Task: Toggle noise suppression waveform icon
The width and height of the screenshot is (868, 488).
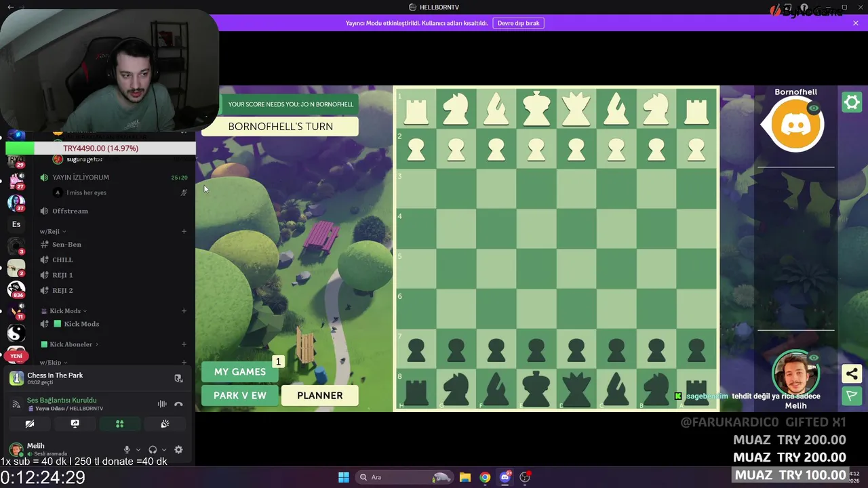Action: coord(162,404)
